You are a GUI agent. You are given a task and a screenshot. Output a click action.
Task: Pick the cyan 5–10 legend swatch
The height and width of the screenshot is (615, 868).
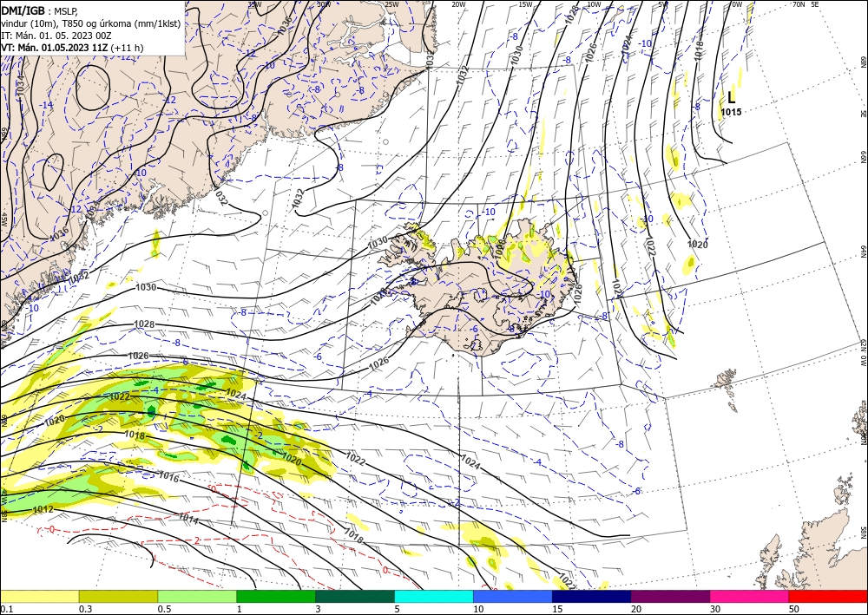[x=434, y=596]
